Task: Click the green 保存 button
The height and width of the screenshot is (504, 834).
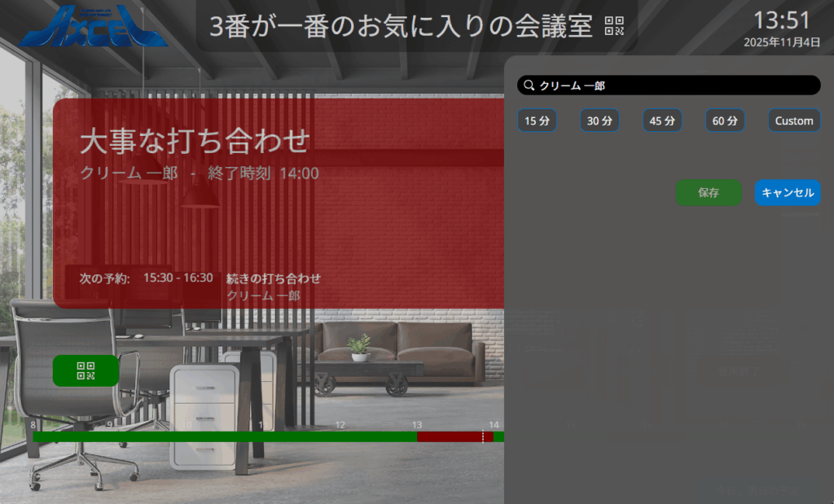Action: pyautogui.click(x=709, y=192)
